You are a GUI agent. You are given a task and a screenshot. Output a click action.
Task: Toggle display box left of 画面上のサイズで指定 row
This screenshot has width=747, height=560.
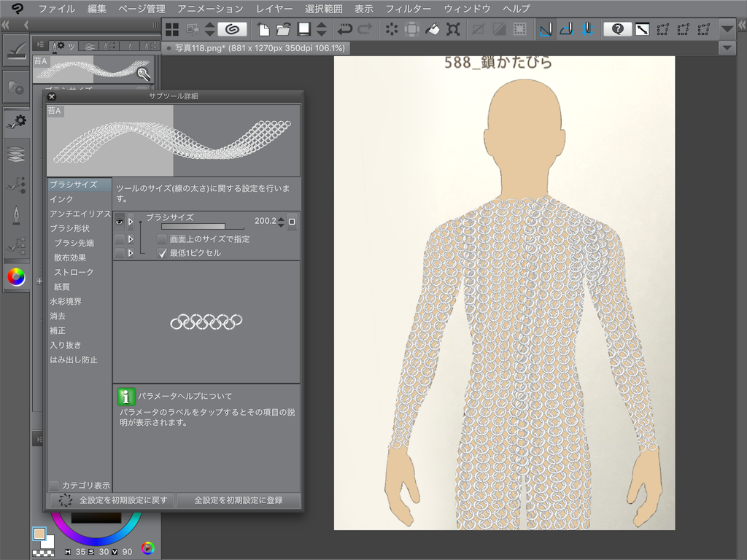(119, 239)
